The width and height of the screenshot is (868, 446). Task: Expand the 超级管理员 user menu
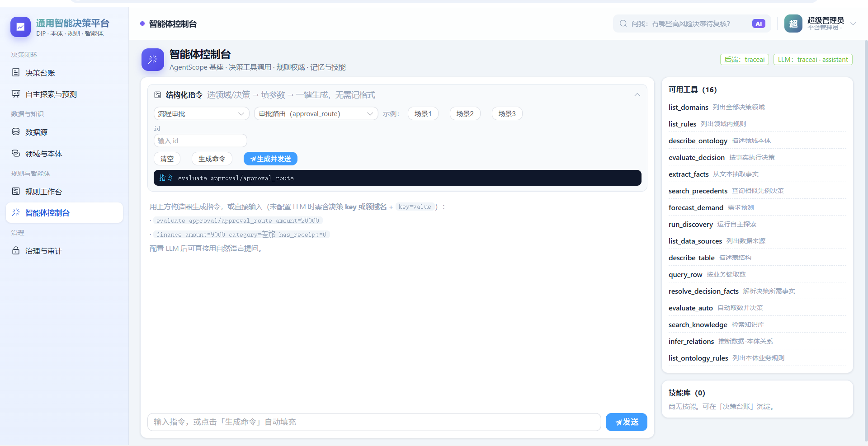(853, 24)
